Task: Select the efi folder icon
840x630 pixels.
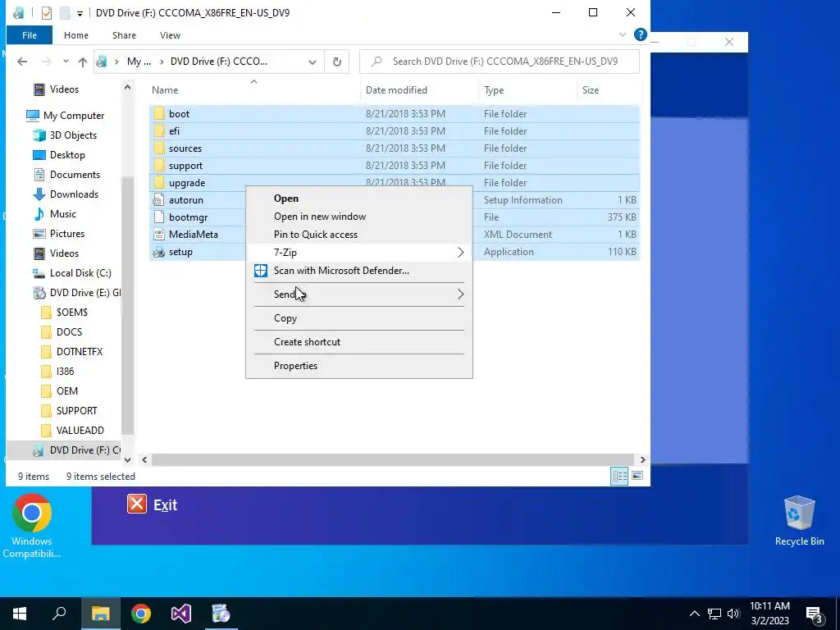Action: (158, 130)
